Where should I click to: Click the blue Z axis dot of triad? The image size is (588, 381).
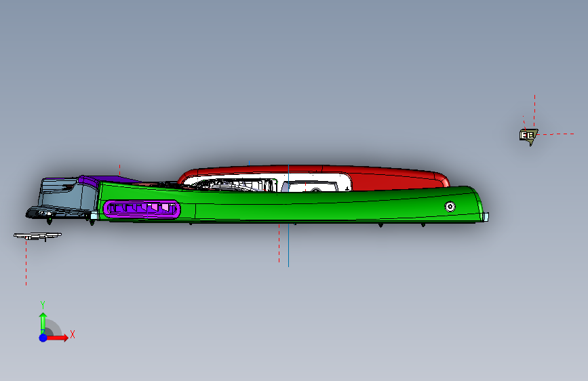tap(43, 338)
